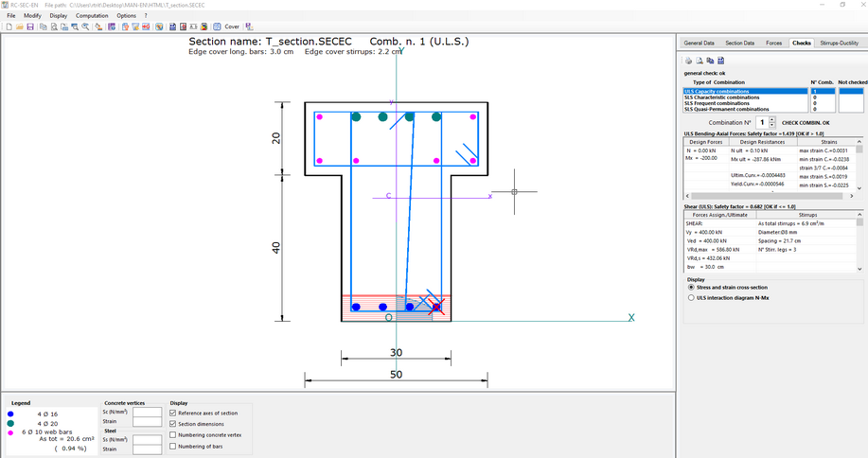Open the Computation menu
This screenshot has height=458, width=868.
[x=92, y=15]
